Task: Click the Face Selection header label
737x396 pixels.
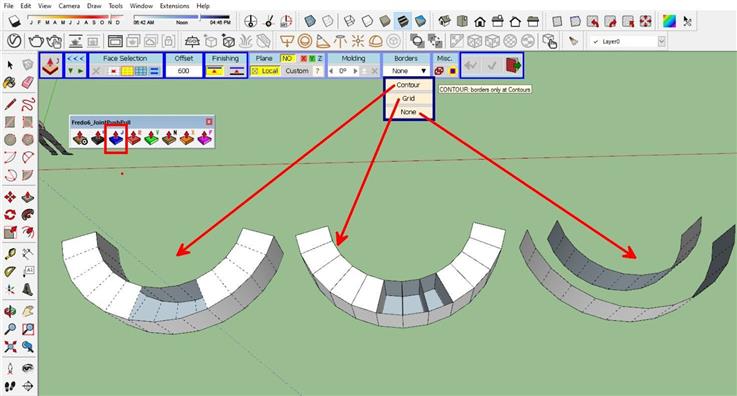Action: pyautogui.click(x=125, y=59)
